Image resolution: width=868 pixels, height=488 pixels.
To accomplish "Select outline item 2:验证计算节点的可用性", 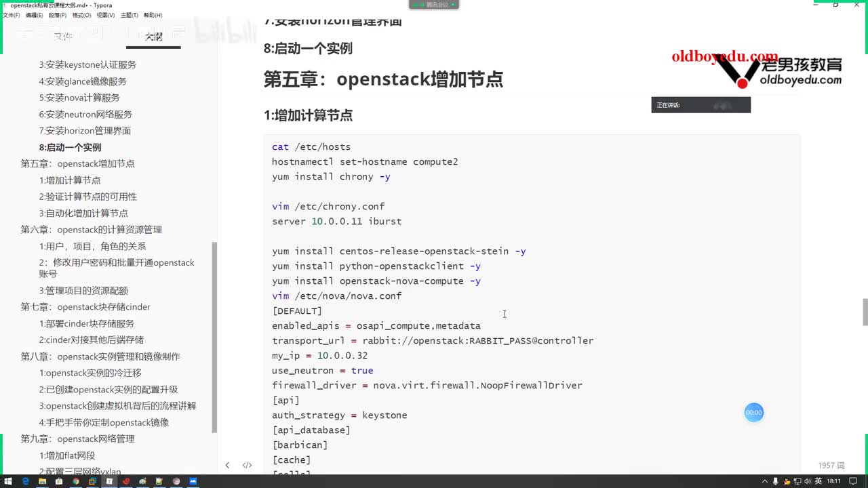I will pos(88,197).
